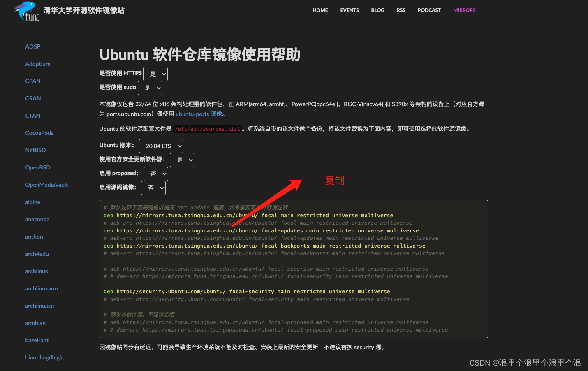This screenshot has width=588, height=371.
Task: Select armbian sidebar link
Action: pyautogui.click(x=35, y=323)
